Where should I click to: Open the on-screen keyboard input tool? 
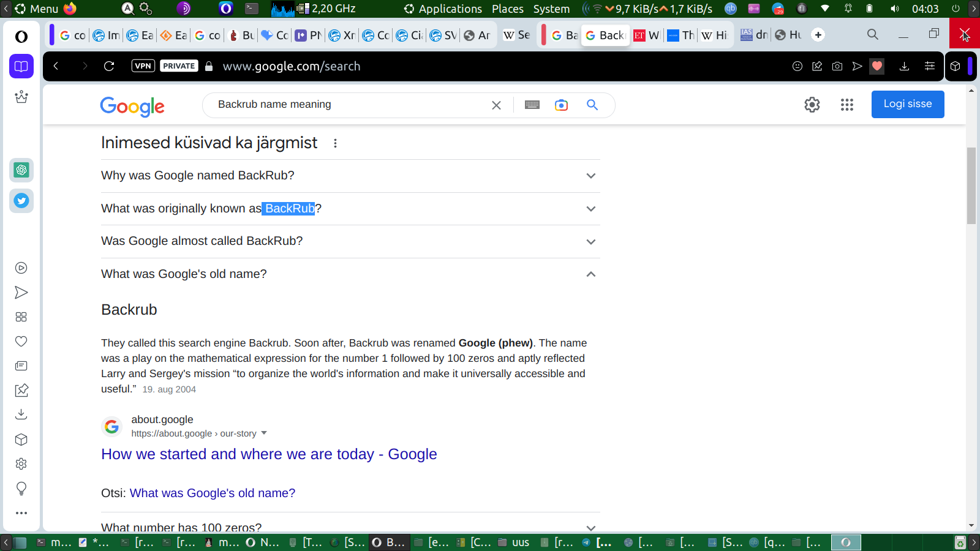pos(532,105)
